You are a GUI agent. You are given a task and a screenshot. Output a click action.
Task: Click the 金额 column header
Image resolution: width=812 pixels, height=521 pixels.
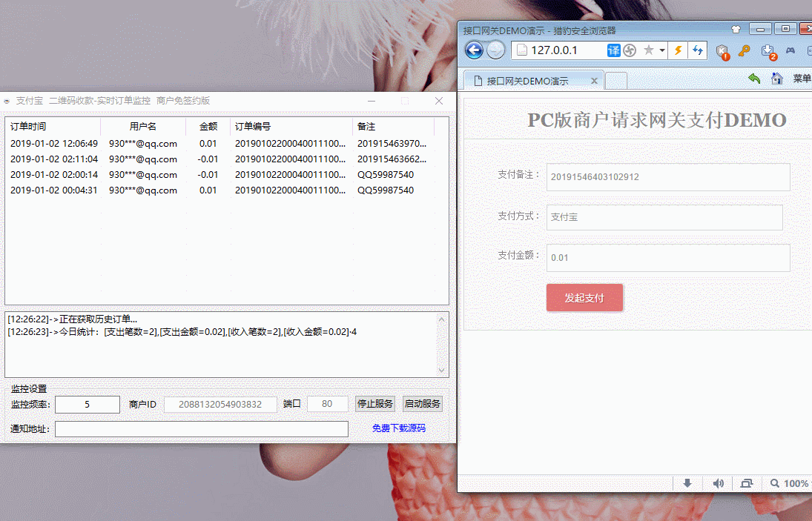coord(208,126)
